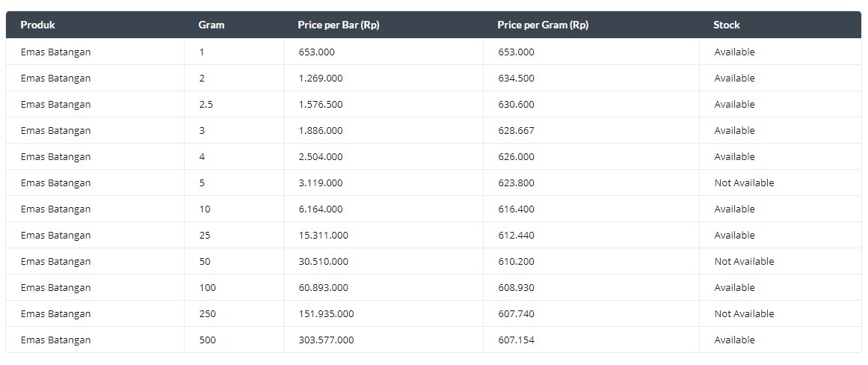Click Available in the 4 gram row

click(x=734, y=157)
